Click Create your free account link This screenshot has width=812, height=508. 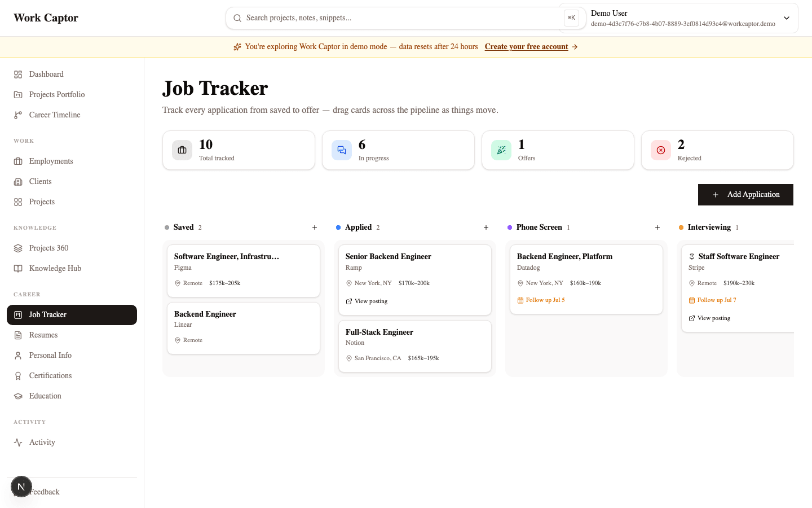point(526,47)
